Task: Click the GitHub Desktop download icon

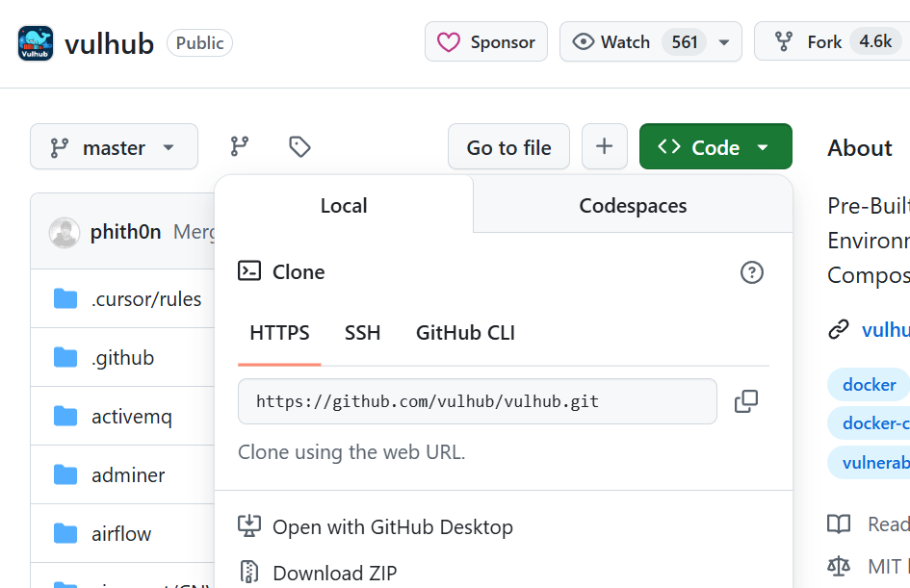Action: (x=249, y=526)
